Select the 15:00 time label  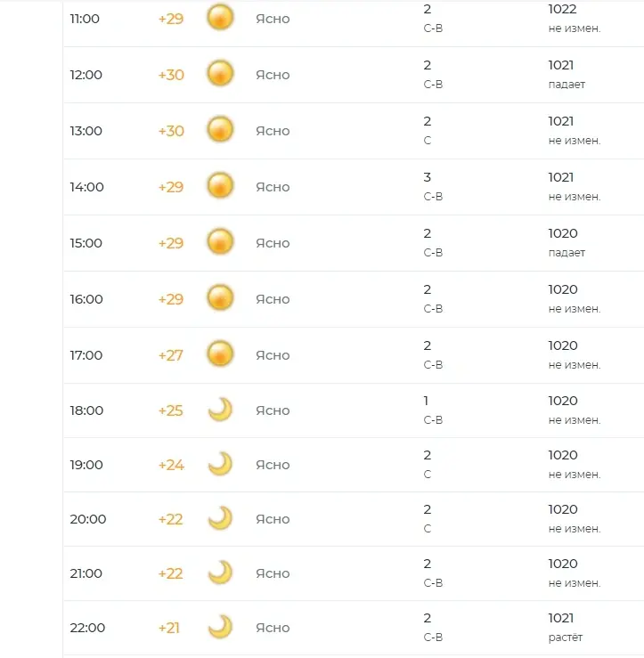86,243
